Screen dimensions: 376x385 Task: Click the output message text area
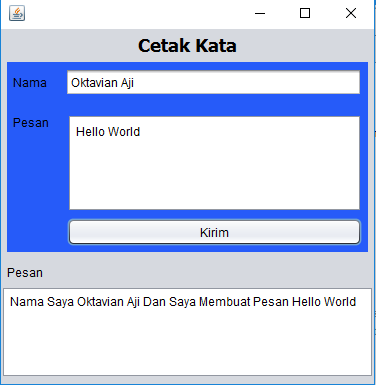pyautogui.click(x=187, y=332)
